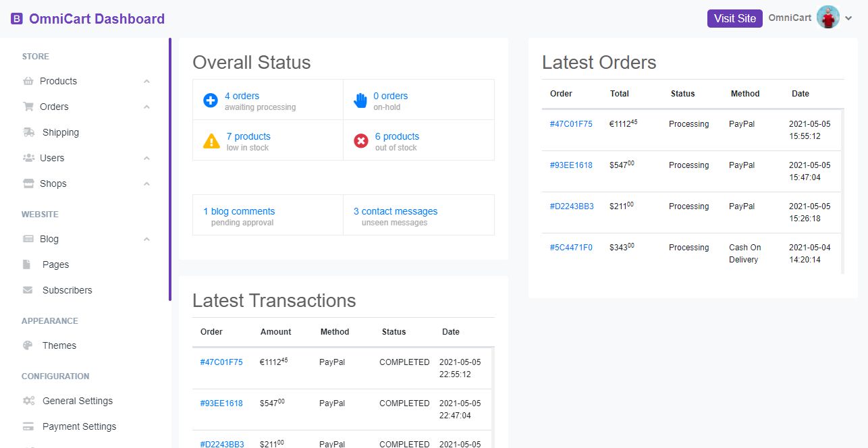Go to Pages in sidebar
The width and height of the screenshot is (868, 448).
(55, 264)
